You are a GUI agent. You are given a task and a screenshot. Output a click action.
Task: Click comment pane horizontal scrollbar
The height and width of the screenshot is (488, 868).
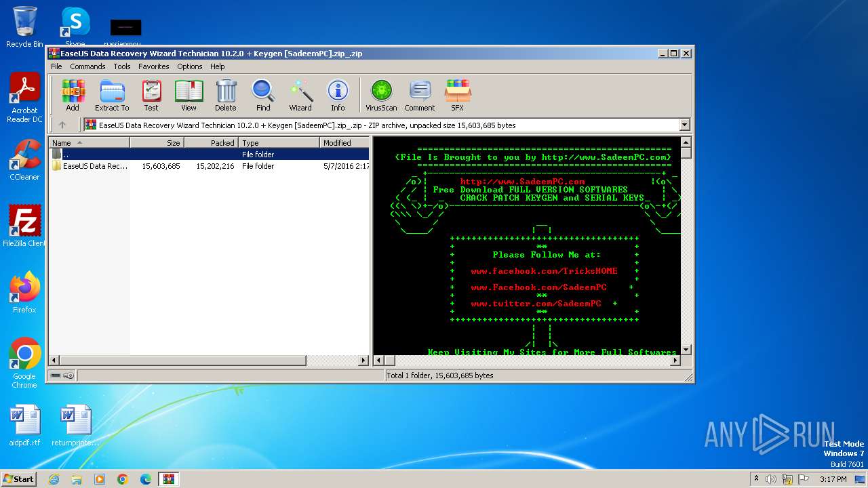[527, 361]
